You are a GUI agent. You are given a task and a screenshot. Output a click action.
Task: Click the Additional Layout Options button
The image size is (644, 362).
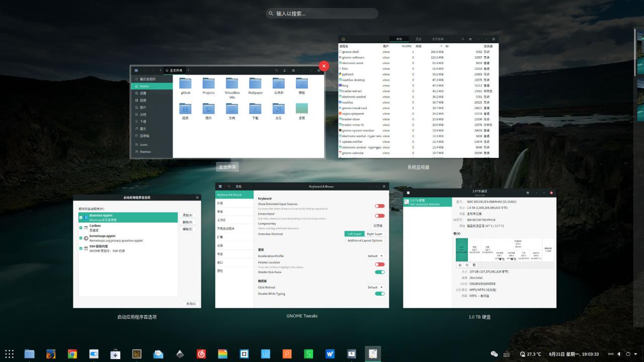[365, 240]
